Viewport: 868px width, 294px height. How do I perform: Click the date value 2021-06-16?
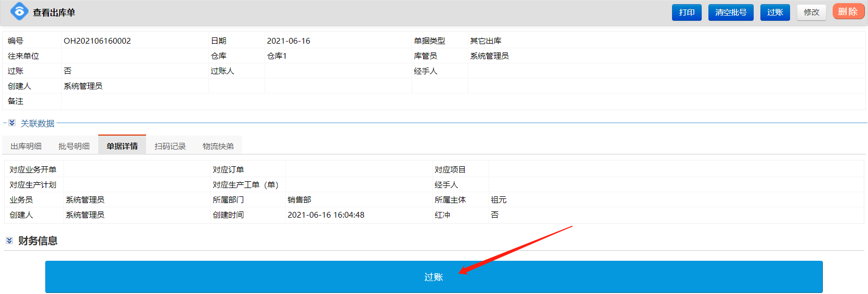point(288,41)
